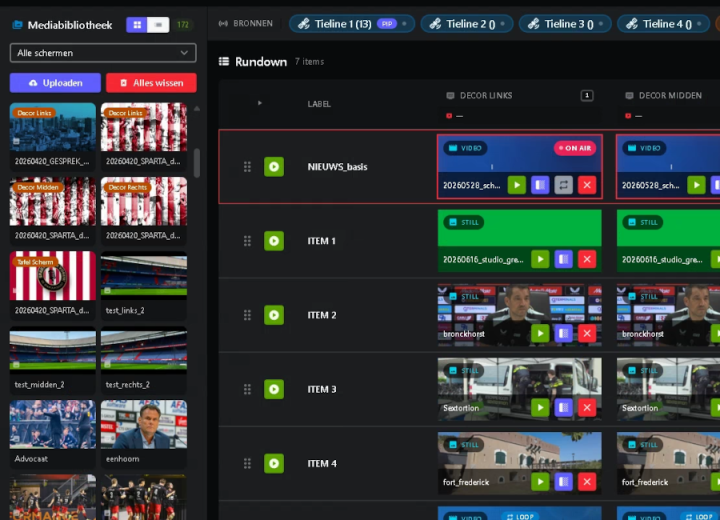
Task: Click the media library scrollbar
Action: coord(197,163)
